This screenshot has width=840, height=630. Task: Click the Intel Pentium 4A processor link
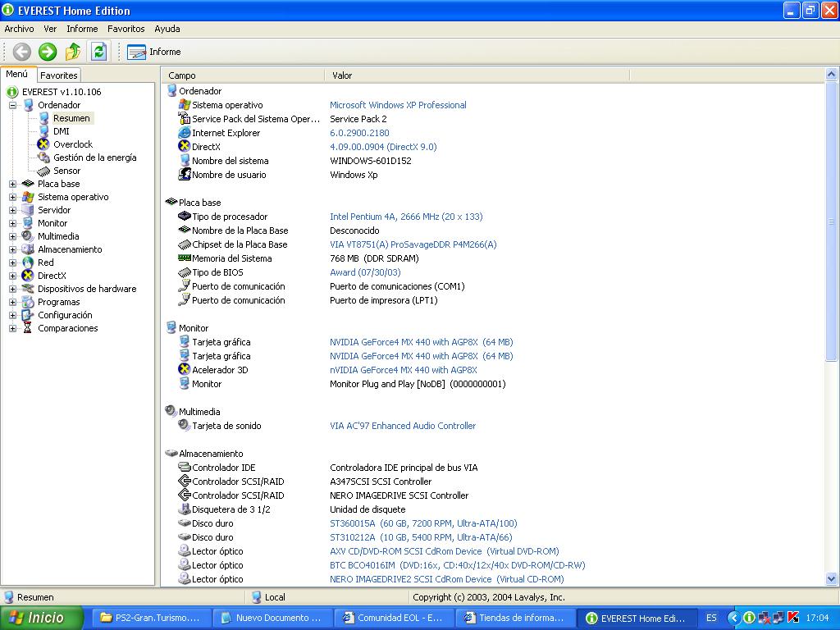(x=406, y=217)
